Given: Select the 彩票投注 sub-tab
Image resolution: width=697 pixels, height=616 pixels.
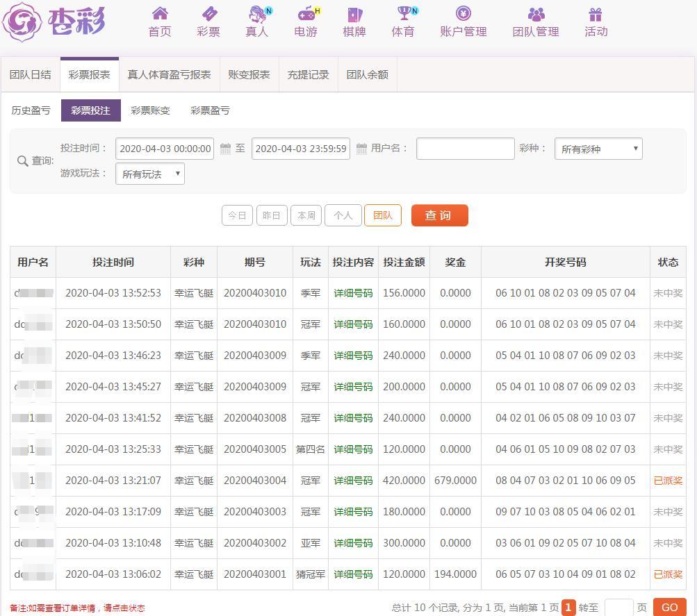Looking at the screenshot, I should click(x=90, y=110).
